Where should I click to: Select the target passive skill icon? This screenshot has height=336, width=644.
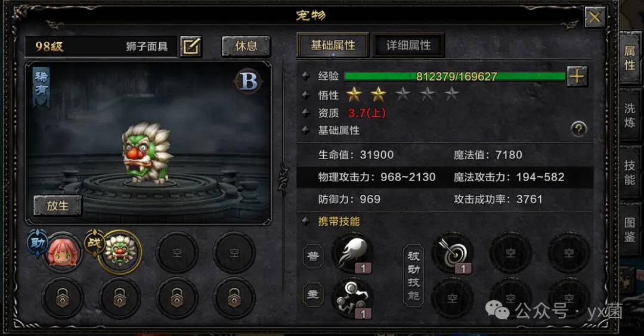pos(453,253)
